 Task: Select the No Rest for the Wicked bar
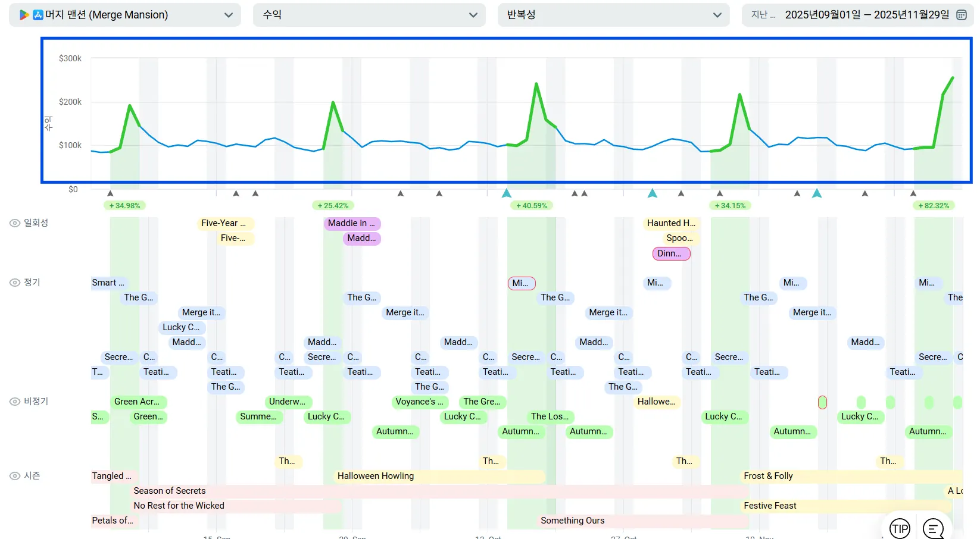(x=236, y=506)
